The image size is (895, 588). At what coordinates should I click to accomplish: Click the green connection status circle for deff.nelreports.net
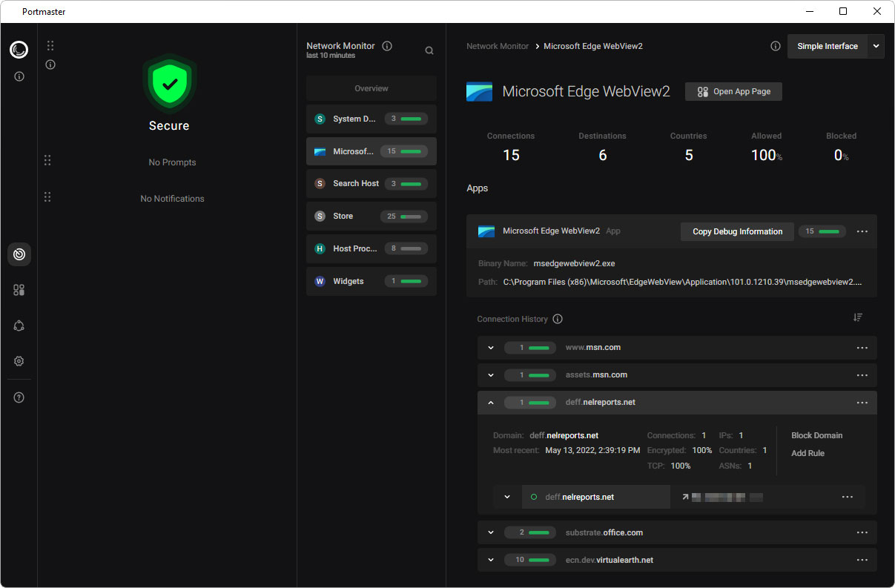(534, 497)
